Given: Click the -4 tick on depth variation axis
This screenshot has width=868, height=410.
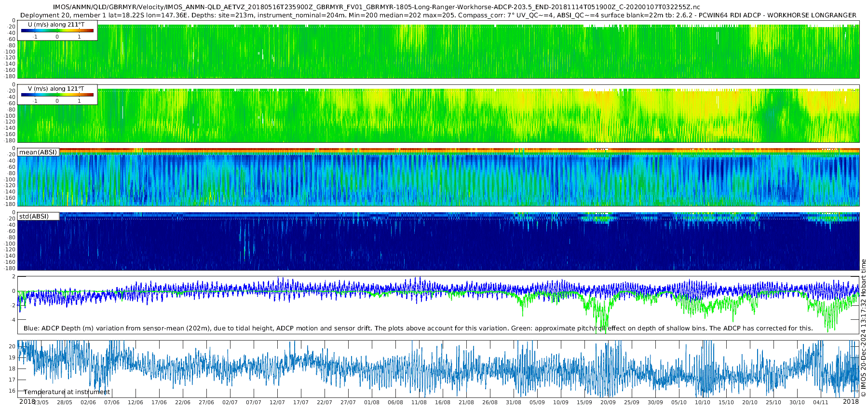Looking at the screenshot, I should (13, 320).
